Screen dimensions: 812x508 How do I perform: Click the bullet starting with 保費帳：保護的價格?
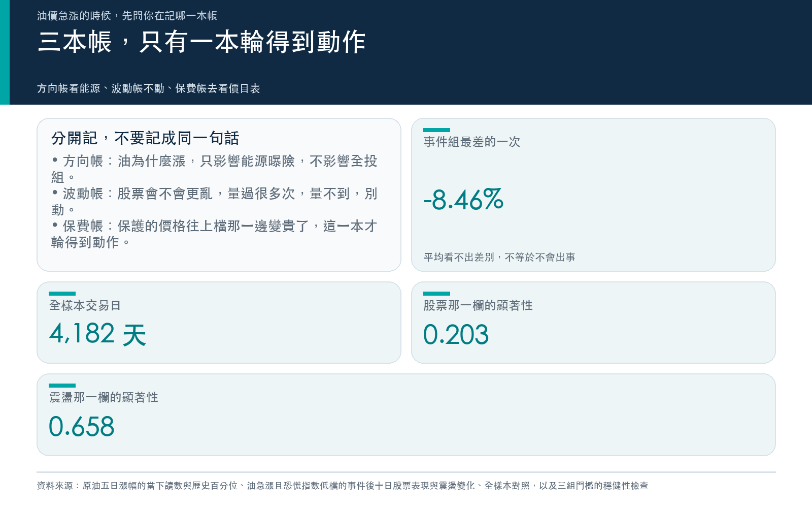tap(214, 234)
